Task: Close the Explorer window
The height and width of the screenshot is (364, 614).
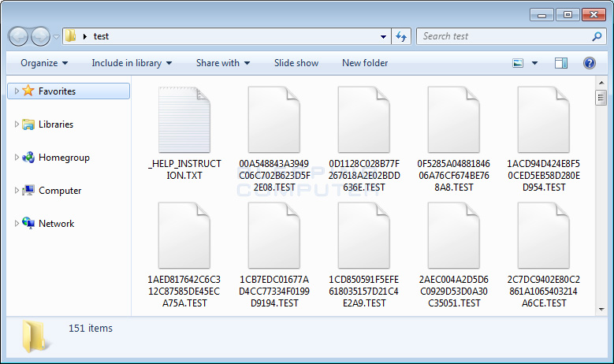Action: (594, 15)
